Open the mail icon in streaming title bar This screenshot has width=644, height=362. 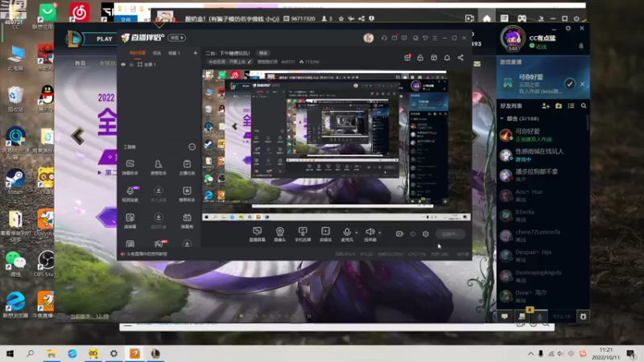point(394,38)
